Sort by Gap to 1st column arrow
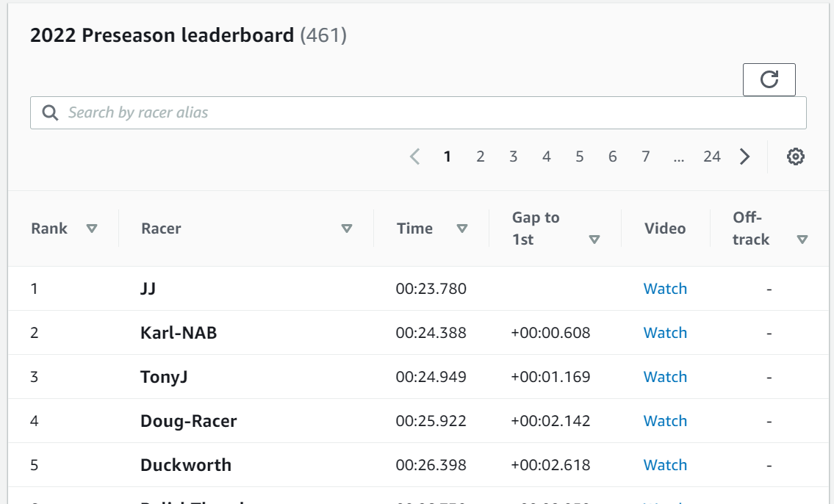 point(594,240)
